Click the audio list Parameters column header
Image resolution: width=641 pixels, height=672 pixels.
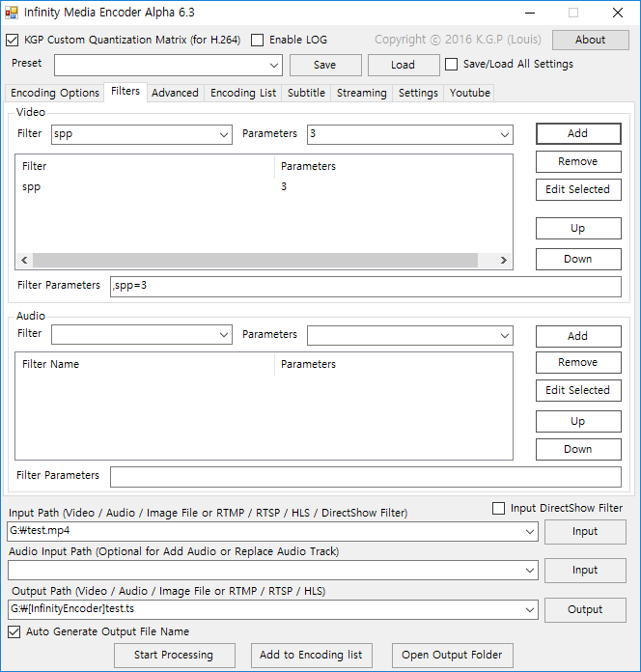[x=393, y=364]
